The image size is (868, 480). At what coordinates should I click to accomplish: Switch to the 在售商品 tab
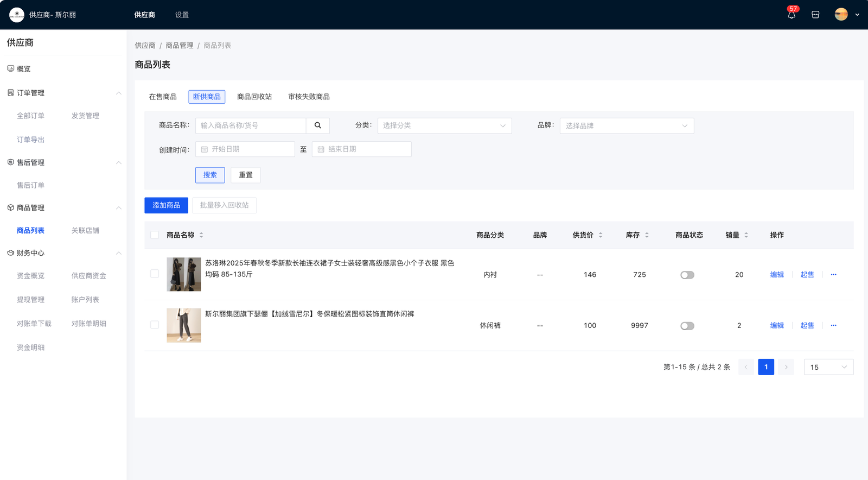pyautogui.click(x=163, y=97)
